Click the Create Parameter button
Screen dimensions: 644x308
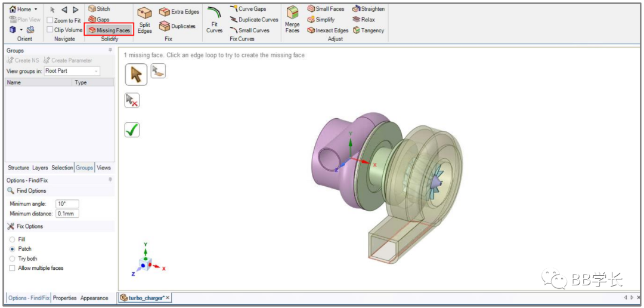click(68, 60)
